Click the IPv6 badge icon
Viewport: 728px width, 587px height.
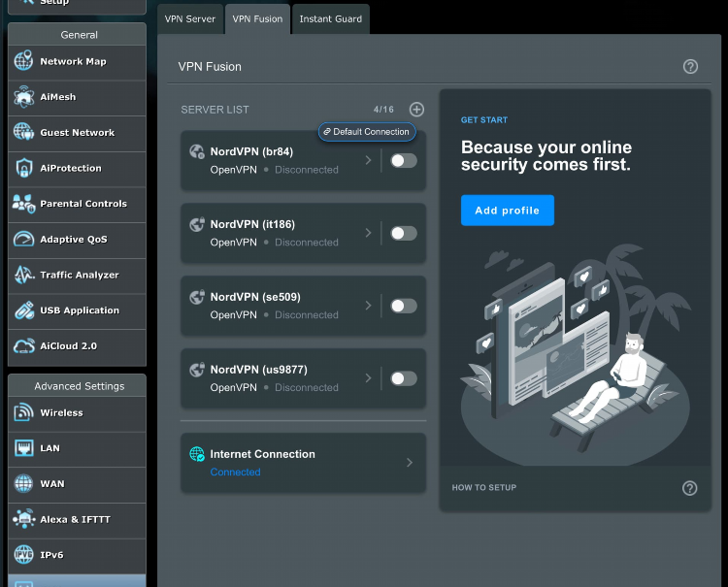[23, 555]
